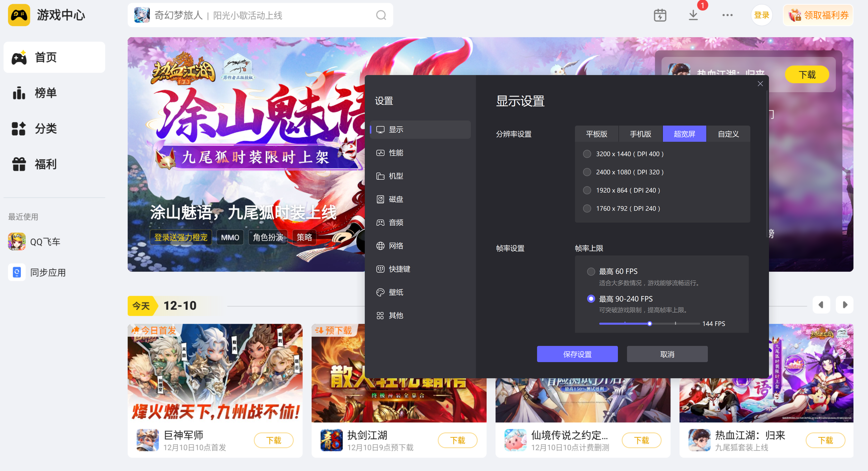Image resolution: width=868 pixels, height=471 pixels.
Task: Open the more options menu
Action: 728,15
